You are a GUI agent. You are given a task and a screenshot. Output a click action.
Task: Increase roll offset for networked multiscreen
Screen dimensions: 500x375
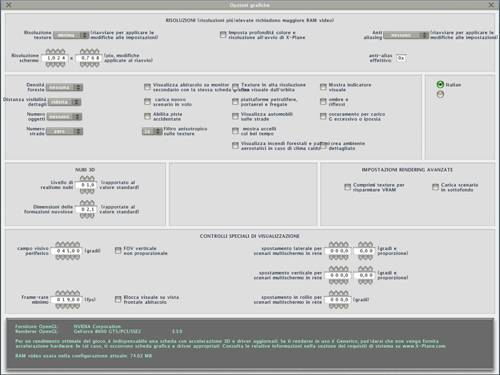pyautogui.click(x=339, y=293)
